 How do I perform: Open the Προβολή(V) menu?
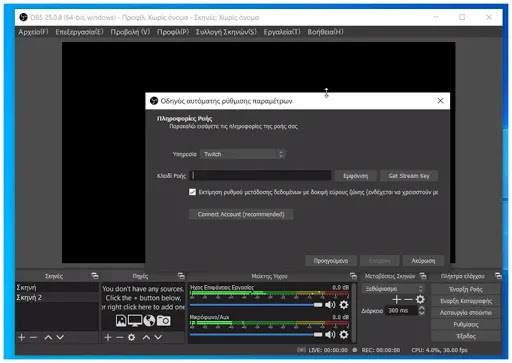130,32
